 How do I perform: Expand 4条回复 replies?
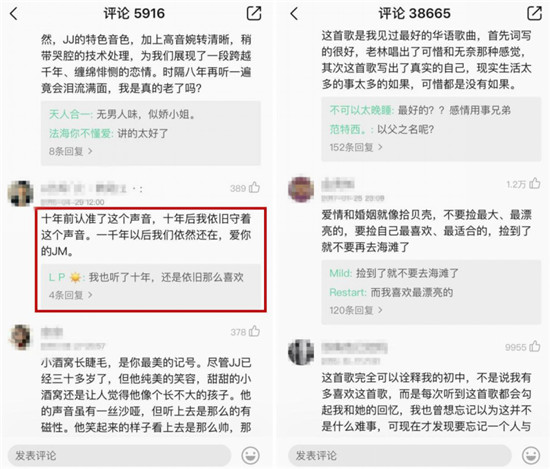(x=71, y=295)
